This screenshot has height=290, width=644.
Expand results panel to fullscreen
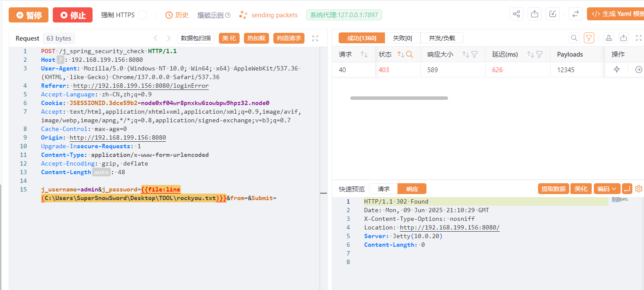[638, 38]
